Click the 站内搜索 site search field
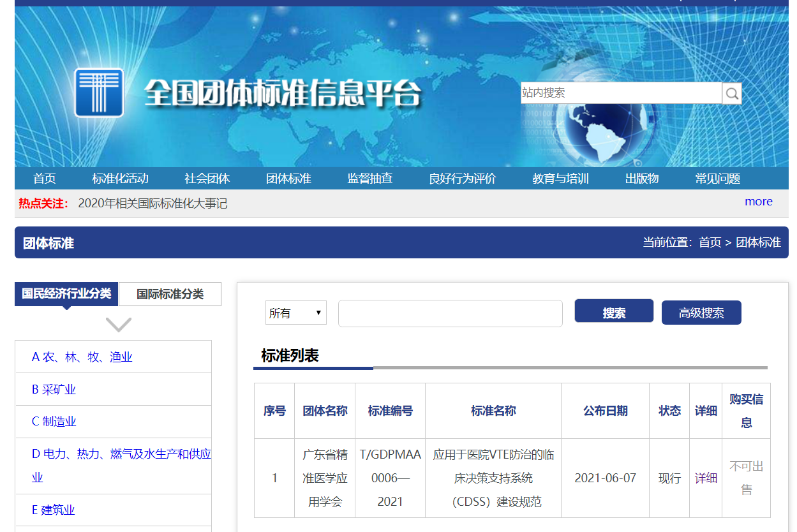 621,93
